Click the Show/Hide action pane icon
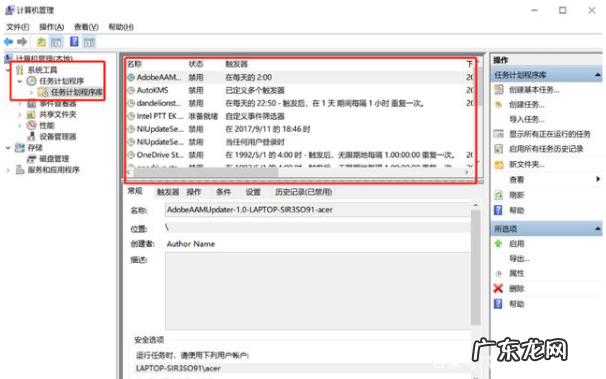Image resolution: width=606 pixels, height=379 pixels. pyautogui.click(x=89, y=42)
